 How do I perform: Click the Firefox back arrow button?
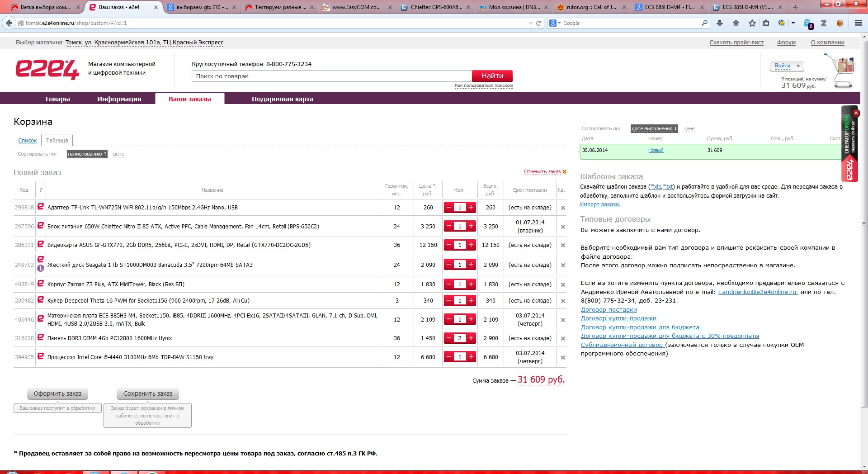click(x=9, y=23)
